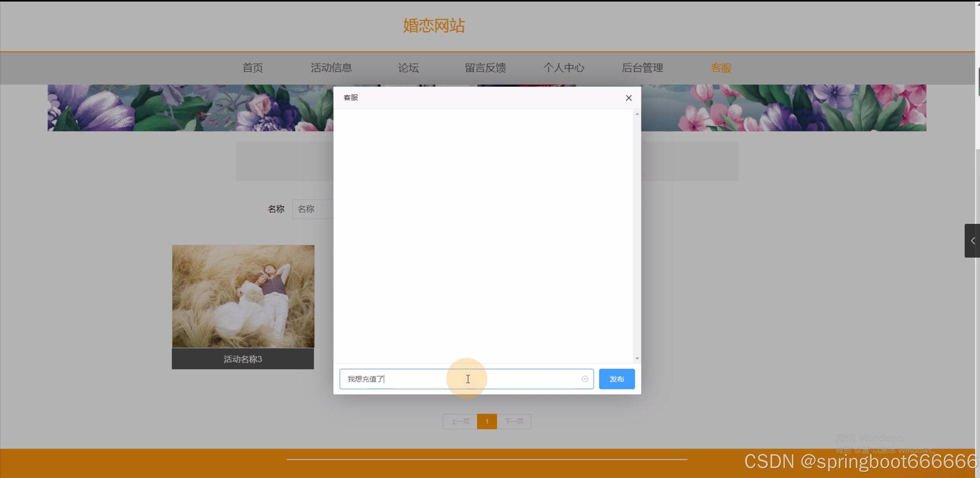980x478 pixels.
Task: Go to 后台管理
Action: pyautogui.click(x=642, y=68)
